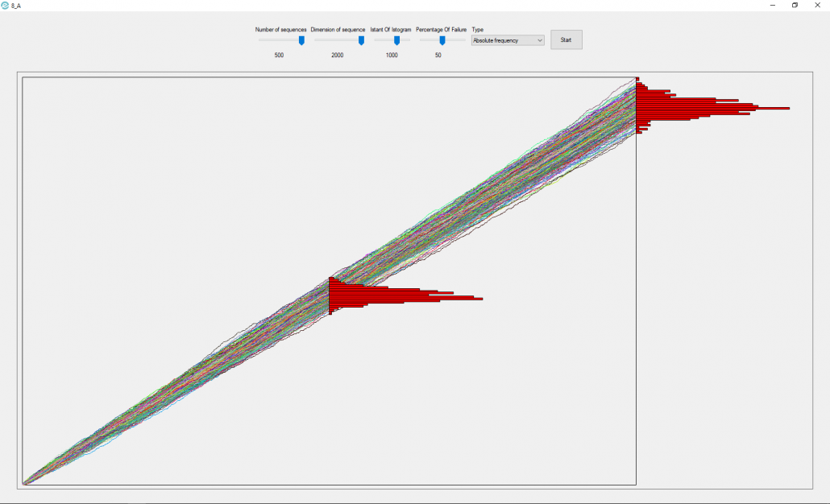This screenshot has height=504, width=830.
Task: Click the app icon in the title bar
Action: 6,5
